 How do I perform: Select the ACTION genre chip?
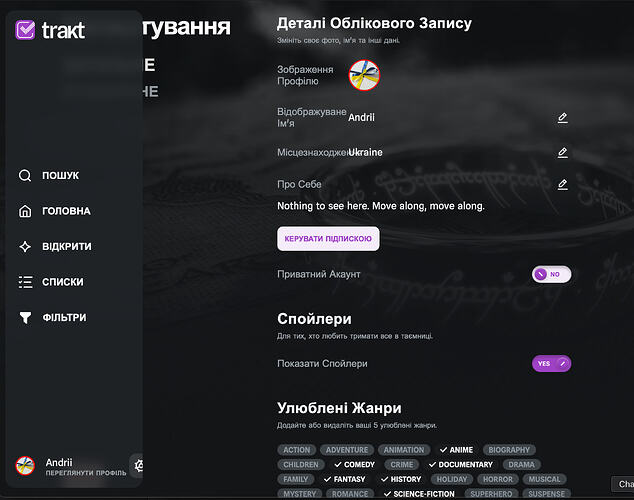(x=296, y=450)
